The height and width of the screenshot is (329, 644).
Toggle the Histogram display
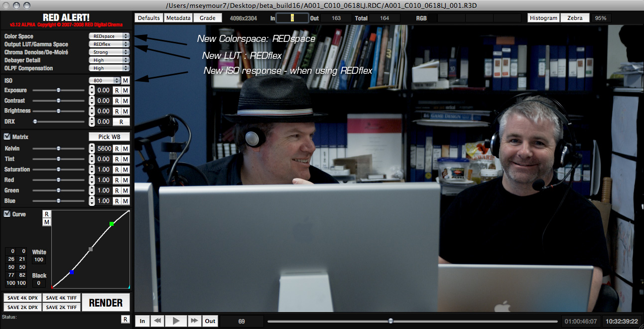[x=543, y=18]
